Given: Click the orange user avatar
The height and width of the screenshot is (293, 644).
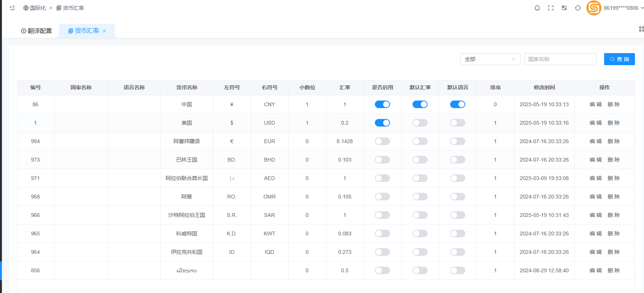Looking at the screenshot, I should point(594,8).
